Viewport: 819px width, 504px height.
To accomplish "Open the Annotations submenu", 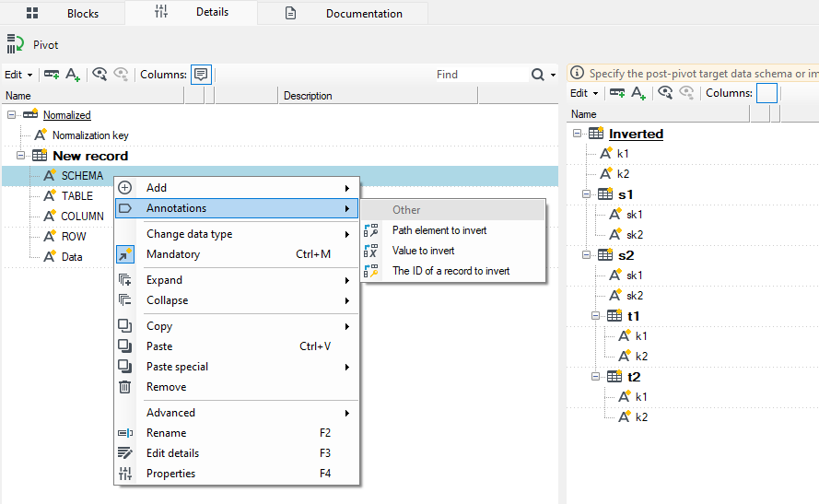I will click(x=237, y=208).
